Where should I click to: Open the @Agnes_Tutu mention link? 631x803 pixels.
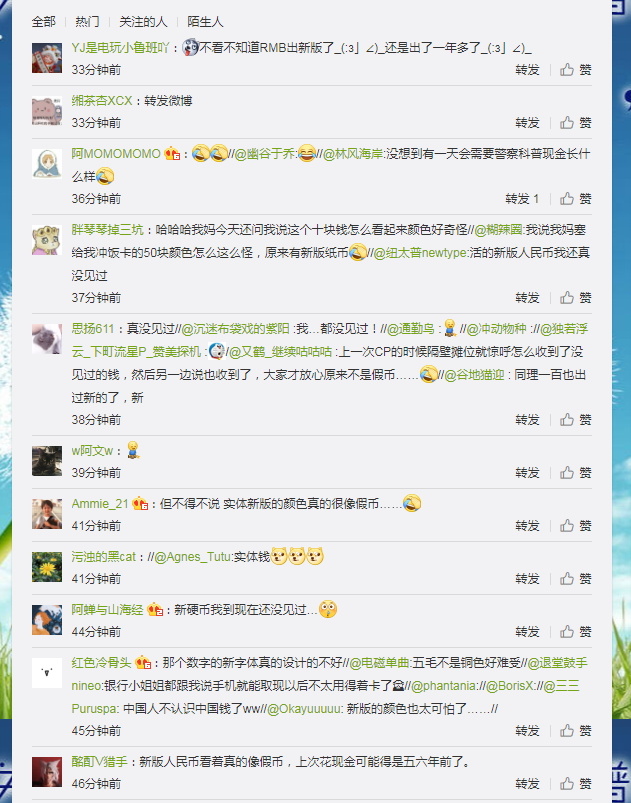click(x=194, y=557)
